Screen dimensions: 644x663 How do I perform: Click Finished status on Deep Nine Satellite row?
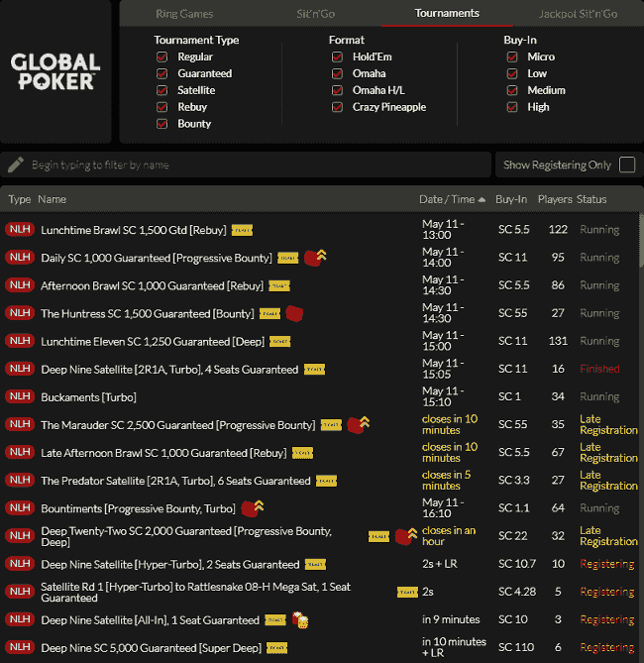point(599,369)
